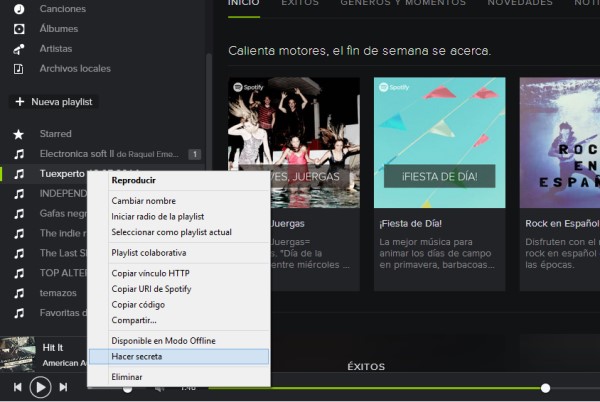
Task: Skip to the previous track
Action: [x=18, y=387]
